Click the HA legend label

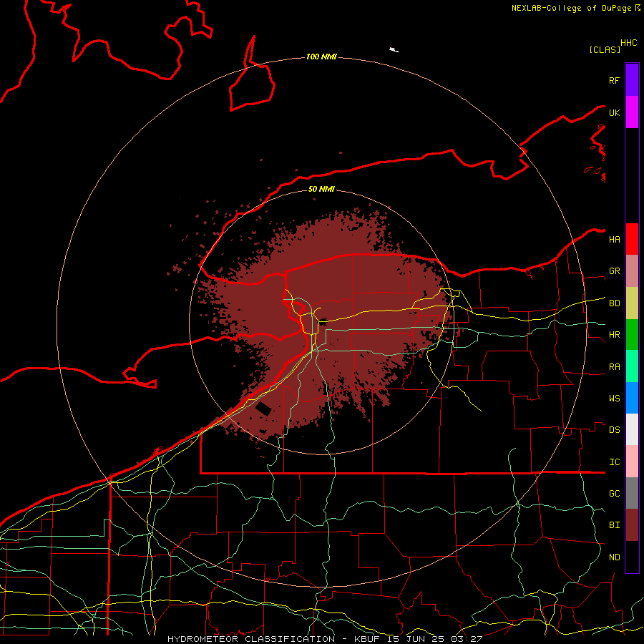point(614,239)
